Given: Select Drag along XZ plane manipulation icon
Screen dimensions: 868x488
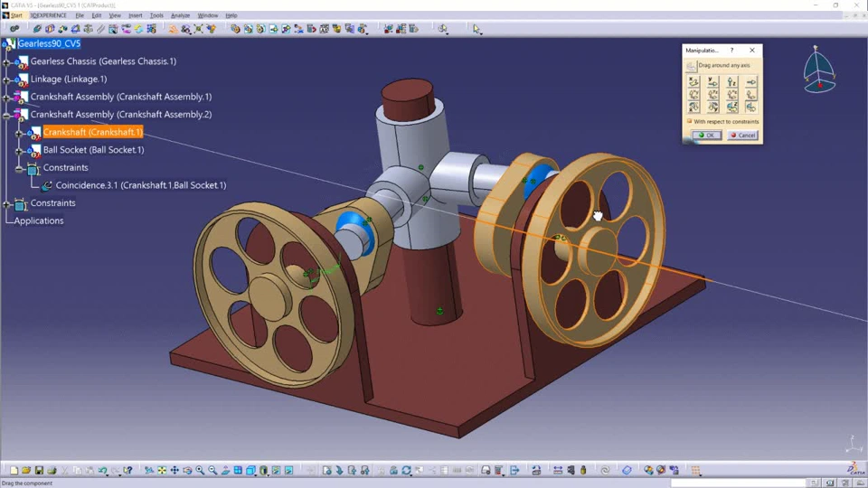Looking at the screenshot, I should 731,95.
